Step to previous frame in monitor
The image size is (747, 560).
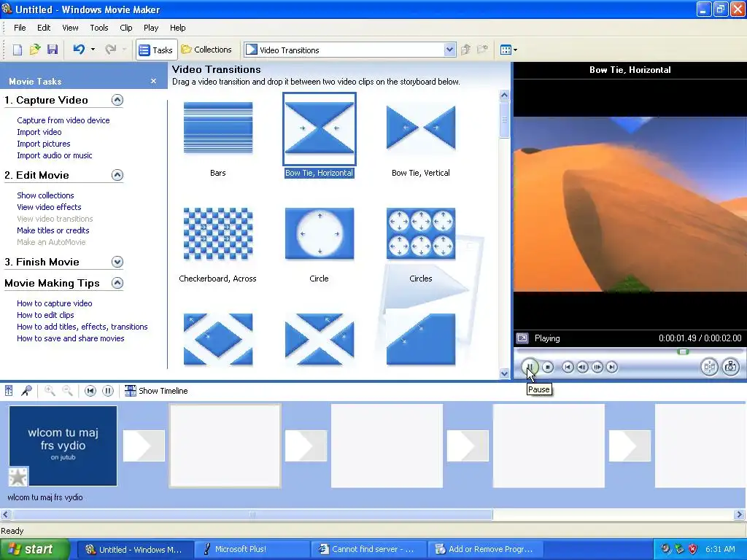(x=582, y=367)
